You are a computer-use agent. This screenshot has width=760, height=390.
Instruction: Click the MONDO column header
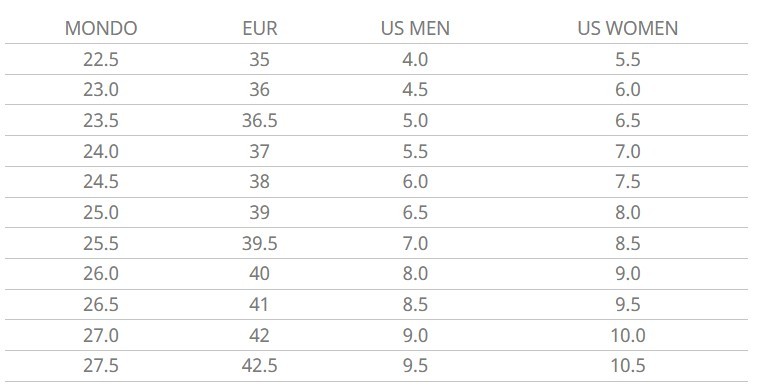click(x=101, y=28)
